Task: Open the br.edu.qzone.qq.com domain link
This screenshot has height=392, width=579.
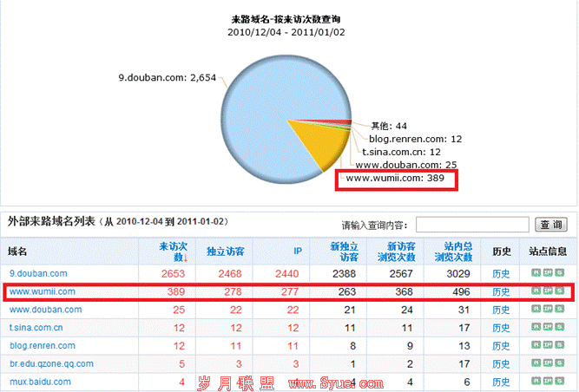Action: tap(51, 364)
